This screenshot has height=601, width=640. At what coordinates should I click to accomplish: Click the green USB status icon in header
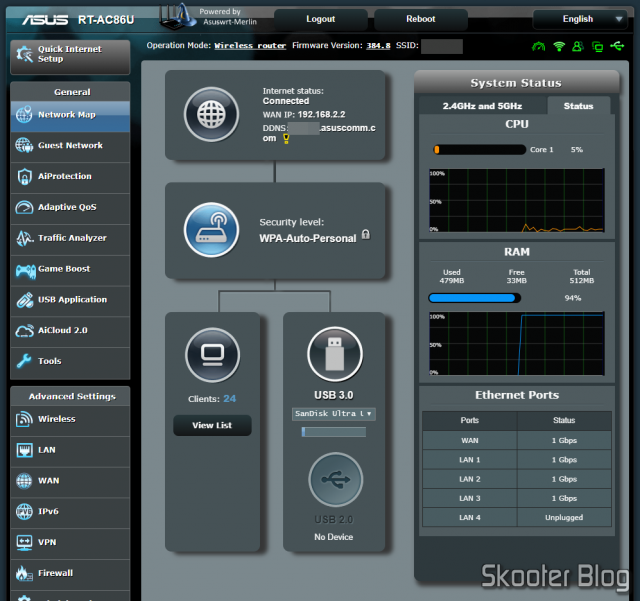(617, 46)
